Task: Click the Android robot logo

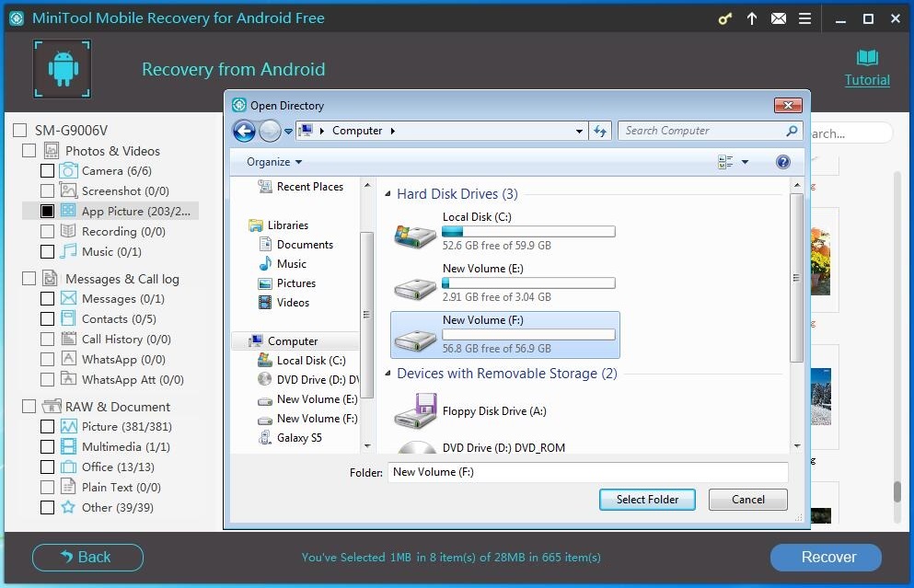Action: click(x=62, y=68)
